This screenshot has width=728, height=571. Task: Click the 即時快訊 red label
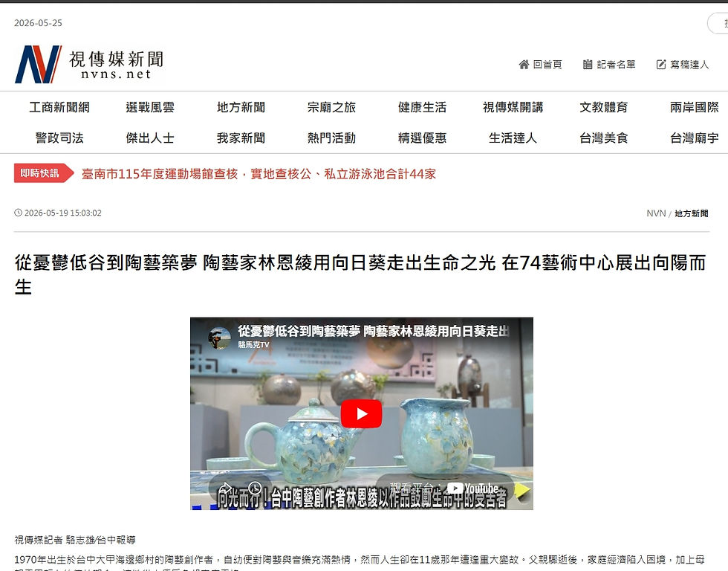pyautogui.click(x=43, y=172)
